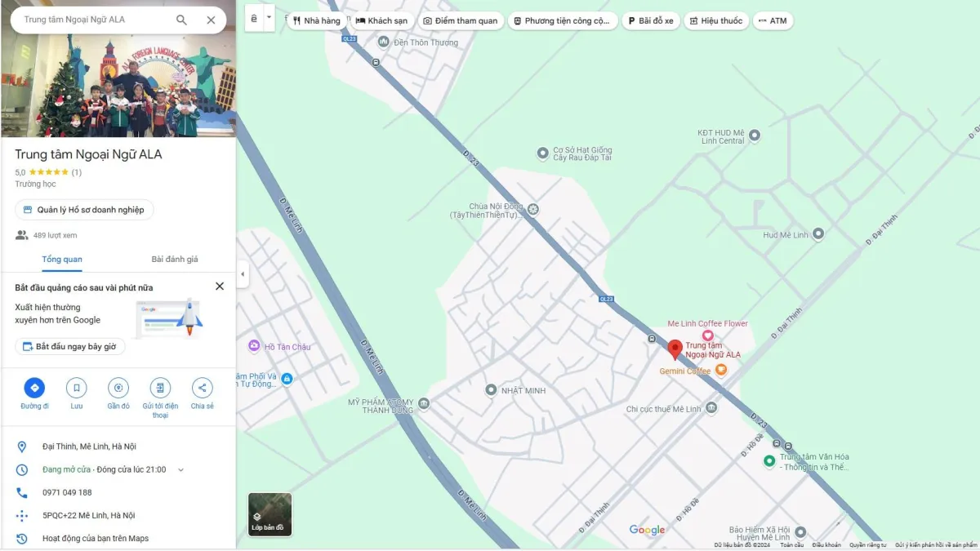Click Trung tâm Văn Hóa green marker
This screenshot has height=551, width=980.
pyautogui.click(x=768, y=461)
